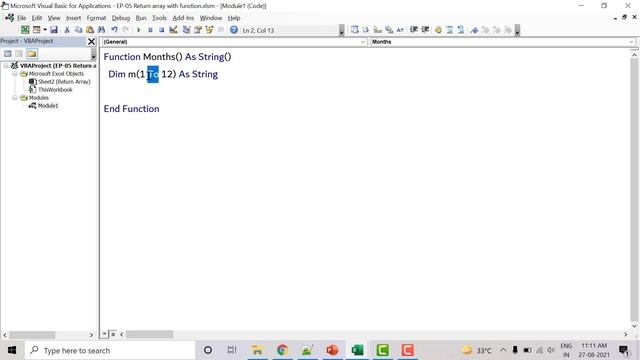640x360 pixels.
Task: Open the Properties Window toolbar icon
Action: [x=198, y=30]
